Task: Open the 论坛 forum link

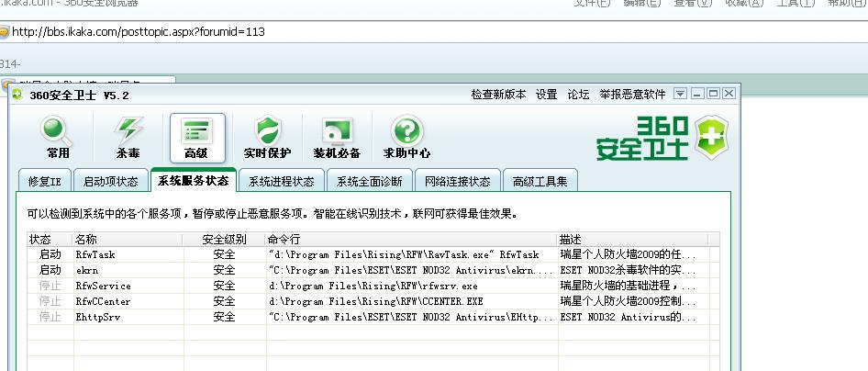Action: 578,95
